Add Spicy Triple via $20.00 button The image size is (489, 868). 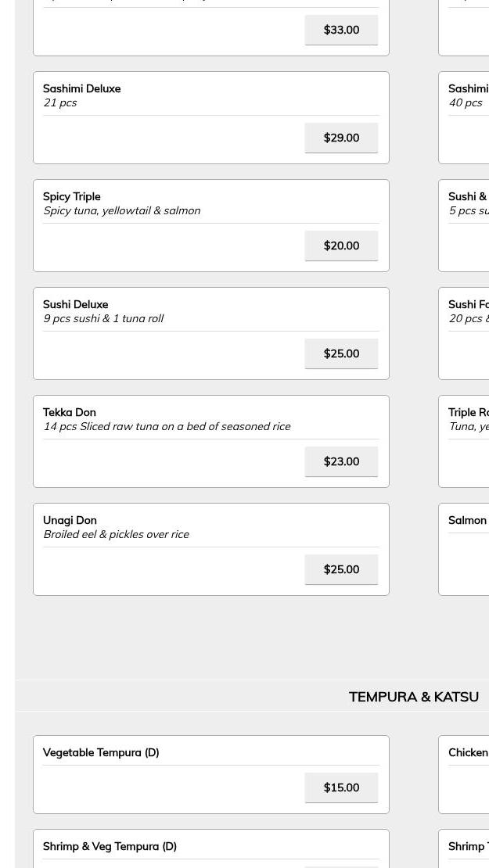(341, 246)
